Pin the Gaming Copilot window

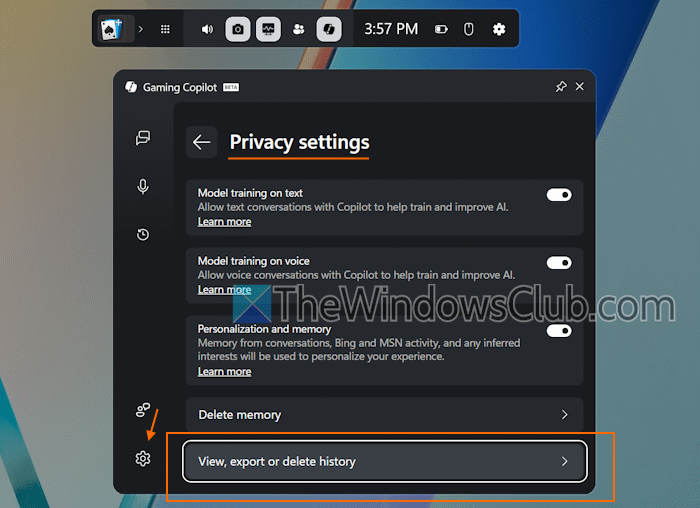coord(561,87)
